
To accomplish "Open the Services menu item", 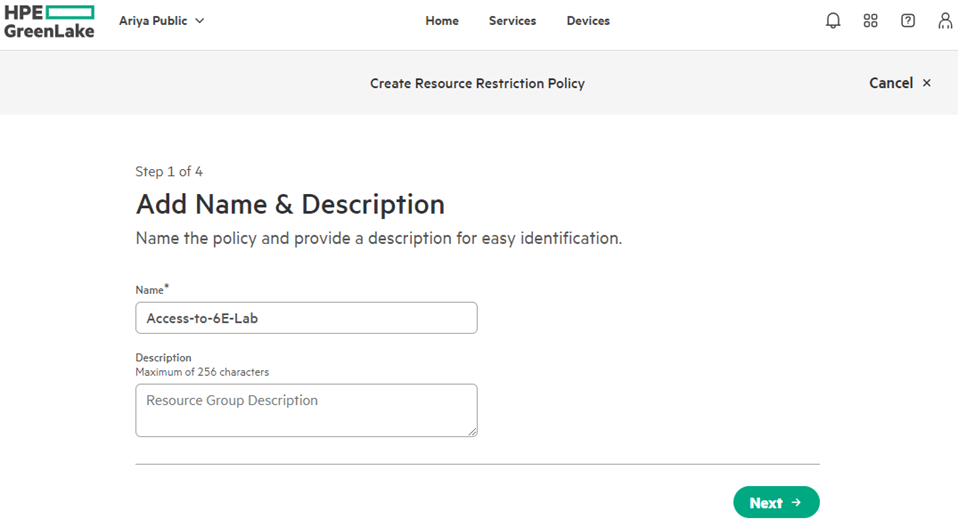I will 512,21.
